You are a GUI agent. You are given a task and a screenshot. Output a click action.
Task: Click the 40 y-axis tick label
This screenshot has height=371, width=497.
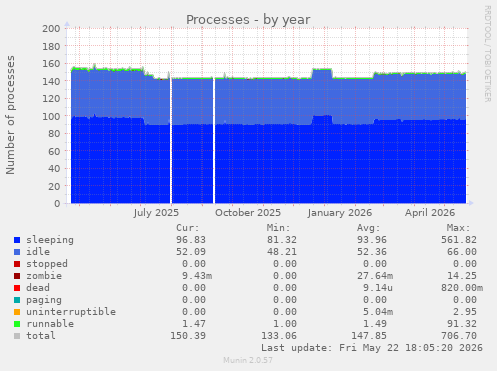pos(54,168)
